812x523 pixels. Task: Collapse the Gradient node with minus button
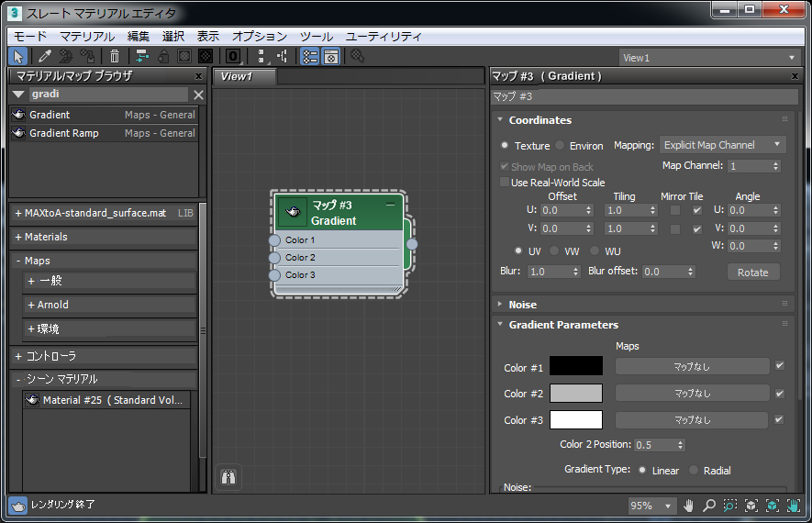pos(391,205)
